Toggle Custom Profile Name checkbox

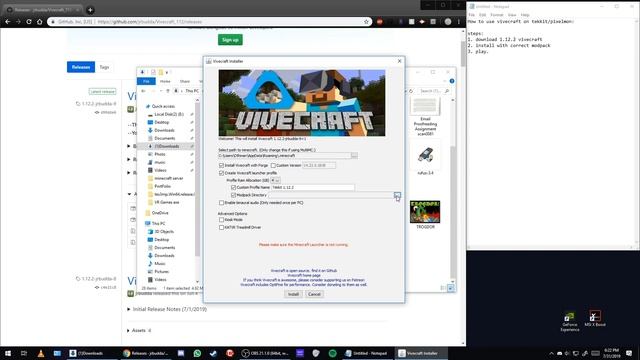pos(233,187)
